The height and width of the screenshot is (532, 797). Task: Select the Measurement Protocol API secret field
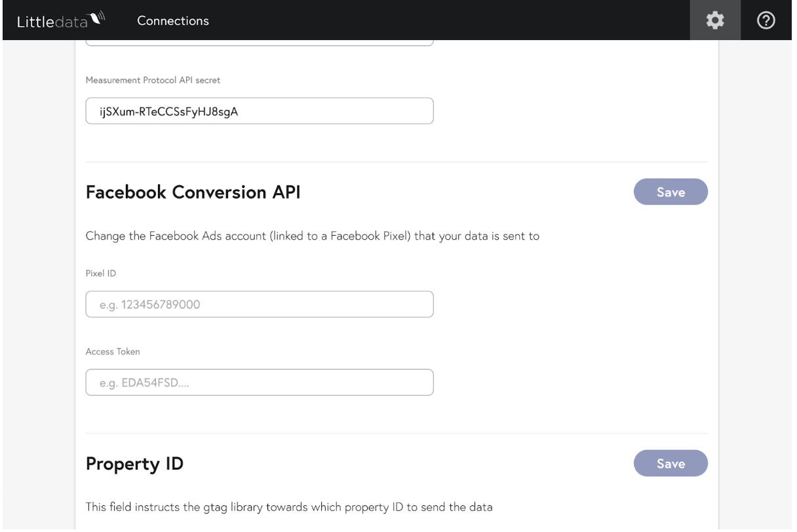pyautogui.click(x=260, y=111)
